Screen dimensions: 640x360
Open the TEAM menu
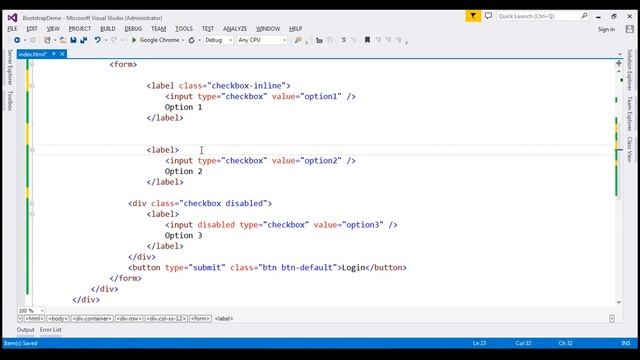pyautogui.click(x=158, y=29)
